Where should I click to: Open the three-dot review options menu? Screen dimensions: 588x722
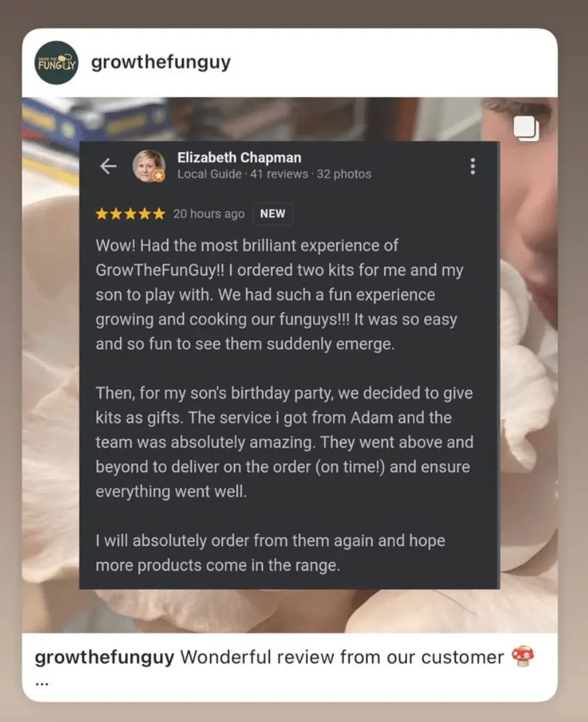[x=473, y=166]
